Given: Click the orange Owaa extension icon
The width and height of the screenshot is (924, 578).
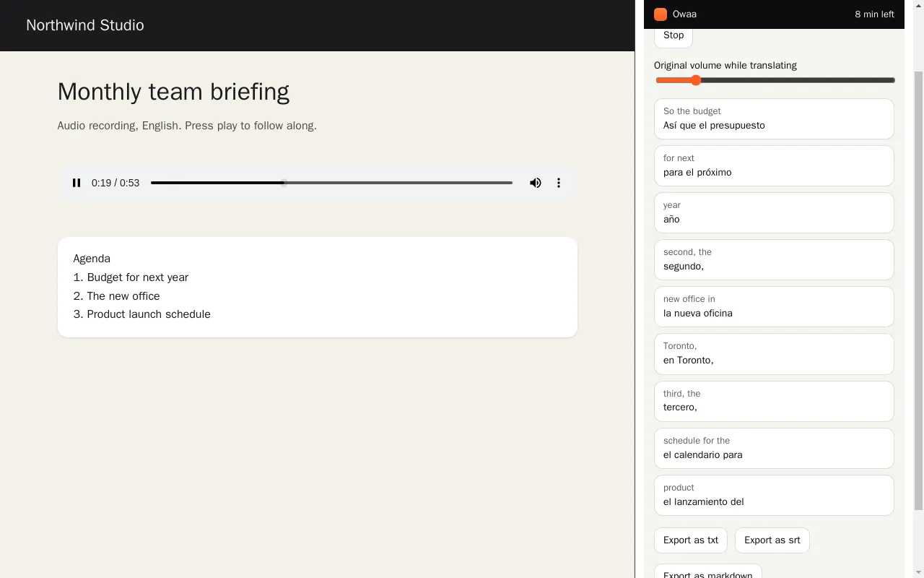Looking at the screenshot, I should pos(661,14).
